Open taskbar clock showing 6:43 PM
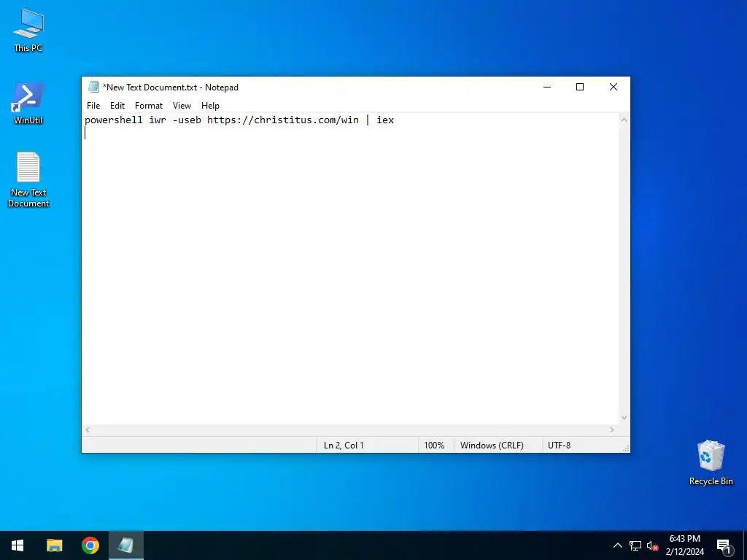The height and width of the screenshot is (560, 747). 684,545
